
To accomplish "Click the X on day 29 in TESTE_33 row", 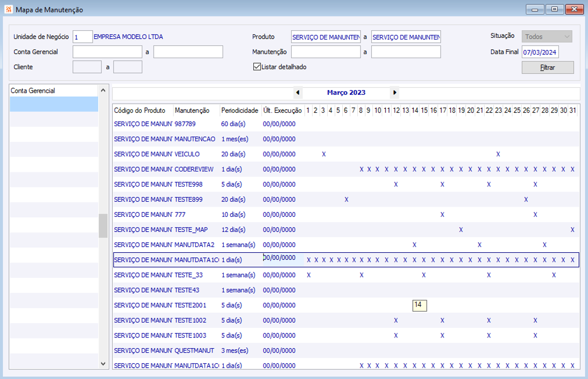I will pos(554,275).
